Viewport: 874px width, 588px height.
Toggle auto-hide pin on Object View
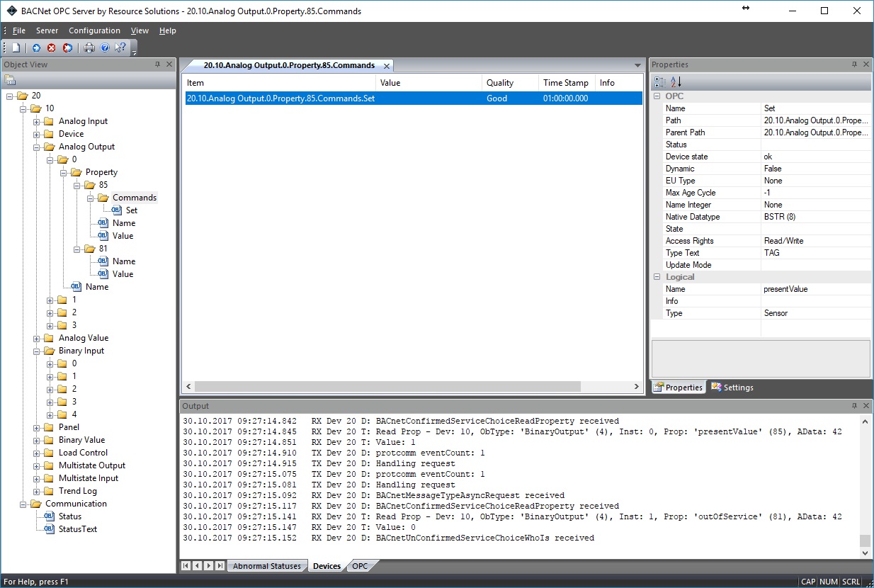coord(157,64)
